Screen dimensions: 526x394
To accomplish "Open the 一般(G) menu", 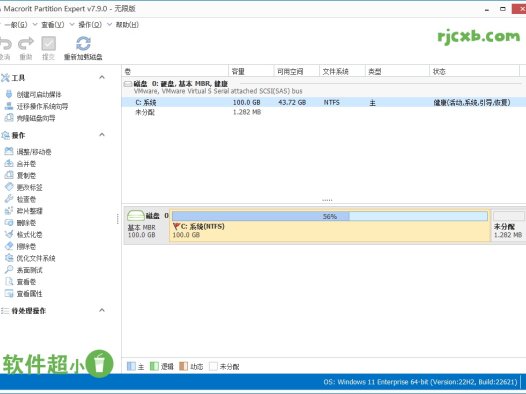I will click(16, 25).
